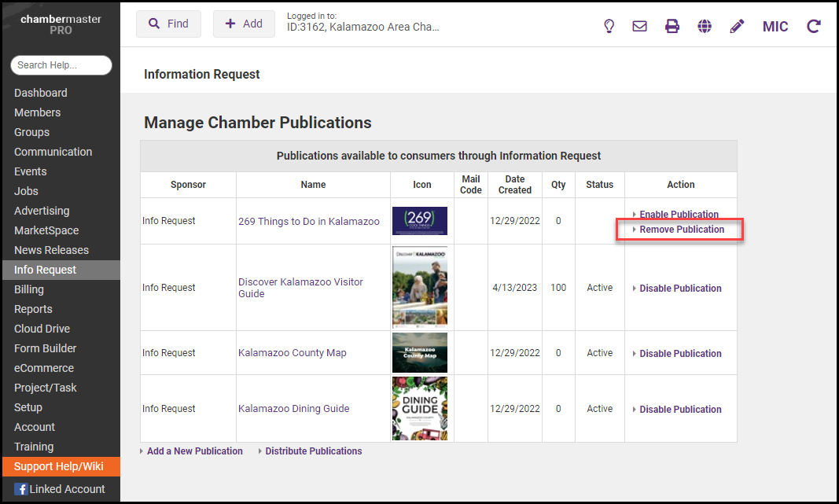The image size is (839, 504).
Task: Open Members in the sidebar
Action: [x=37, y=112]
